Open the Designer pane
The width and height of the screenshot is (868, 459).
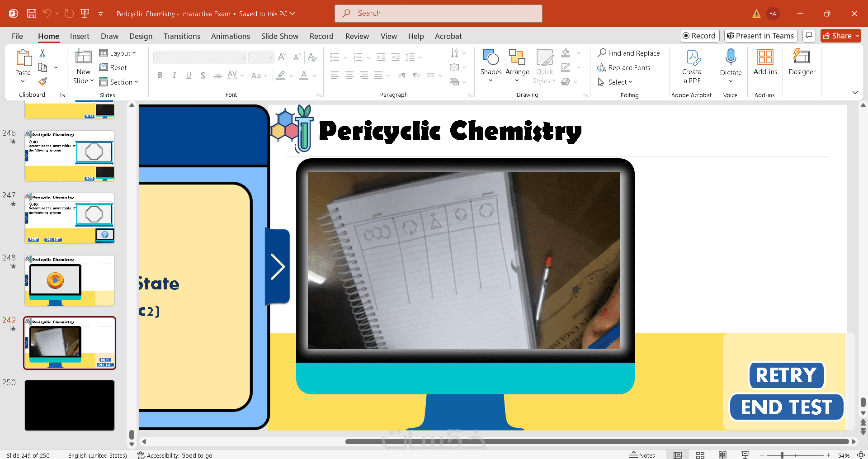pyautogui.click(x=802, y=62)
